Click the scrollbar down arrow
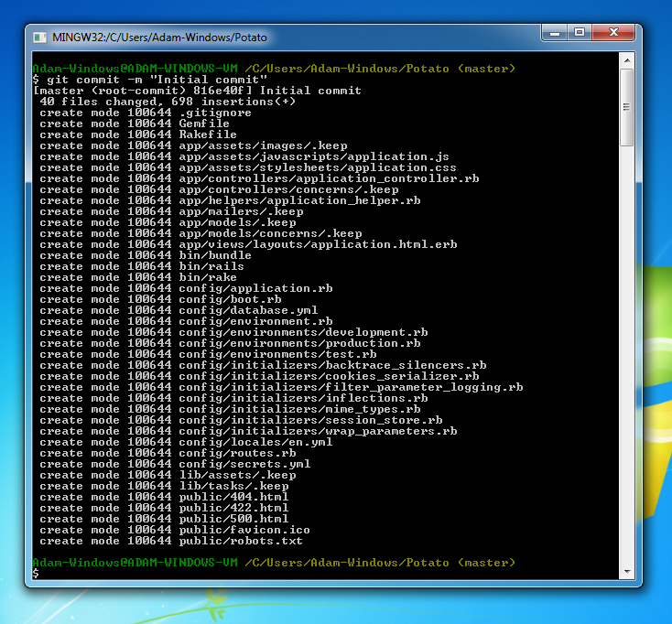Viewport: 672px width, 624px height. (x=627, y=571)
